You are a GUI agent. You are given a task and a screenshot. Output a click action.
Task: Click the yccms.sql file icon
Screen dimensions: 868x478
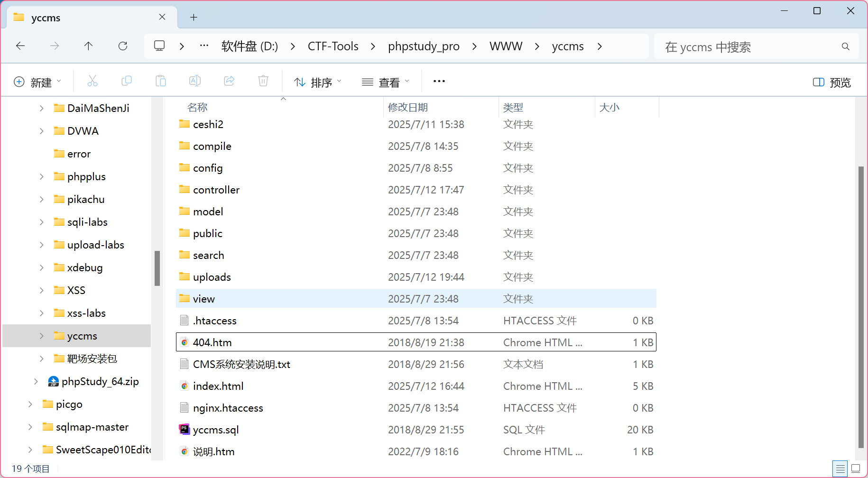tap(185, 430)
